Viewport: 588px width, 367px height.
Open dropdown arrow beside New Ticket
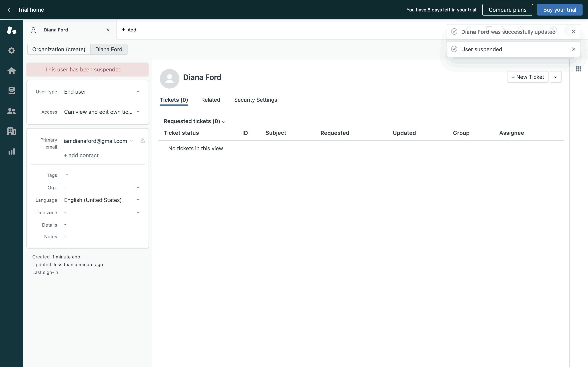click(x=556, y=77)
